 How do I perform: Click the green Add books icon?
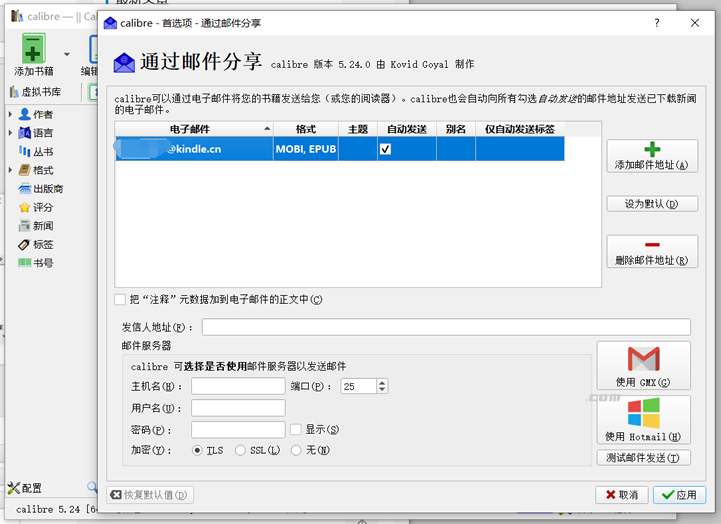point(34,48)
